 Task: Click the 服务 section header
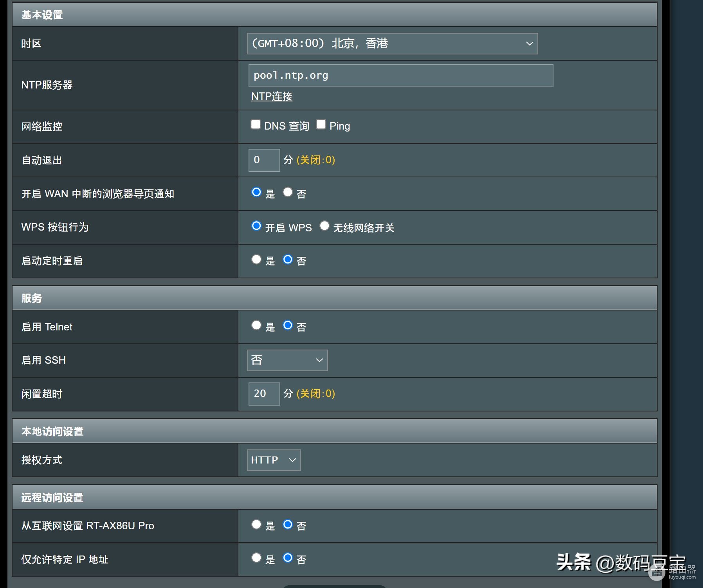[x=335, y=298]
